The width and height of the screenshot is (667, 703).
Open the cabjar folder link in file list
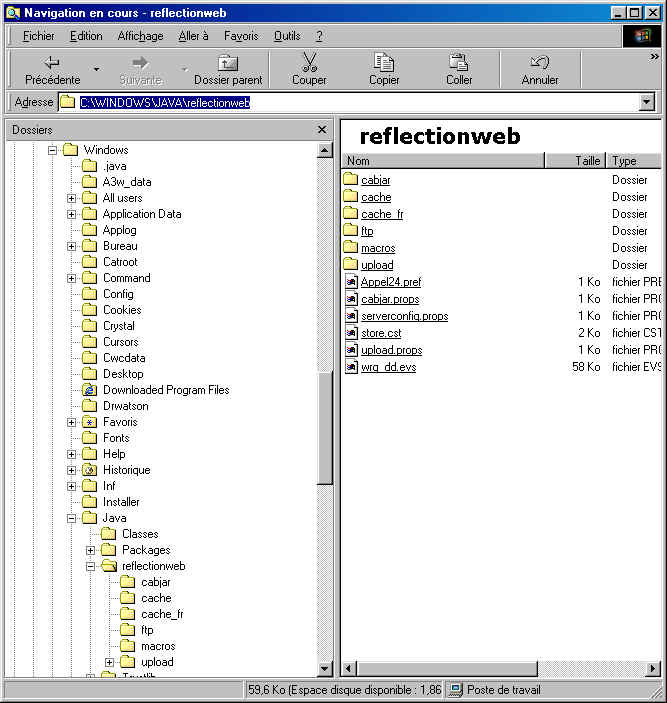(376, 180)
